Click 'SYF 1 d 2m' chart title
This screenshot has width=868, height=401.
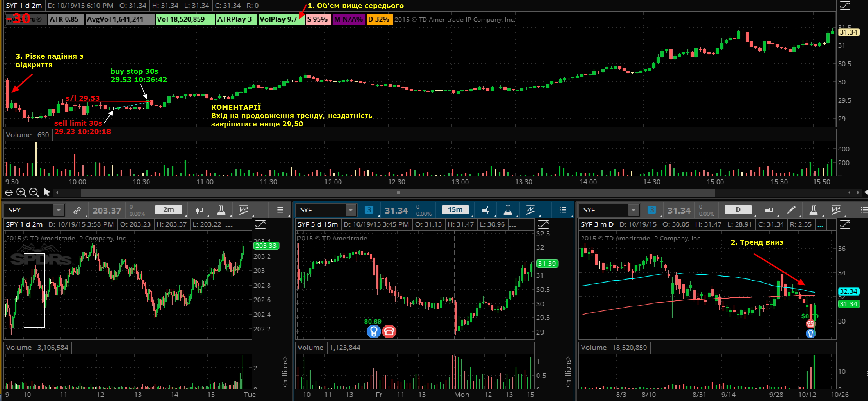pyautogui.click(x=24, y=6)
